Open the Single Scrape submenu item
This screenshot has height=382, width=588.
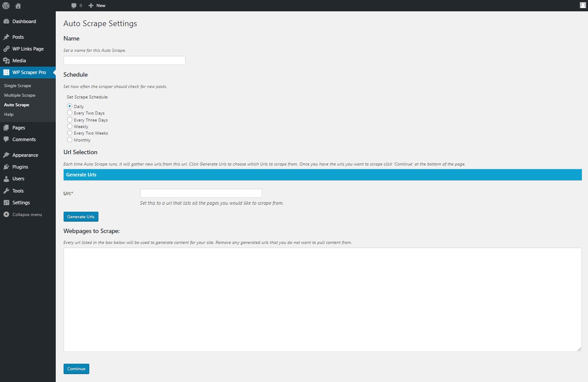pos(17,86)
